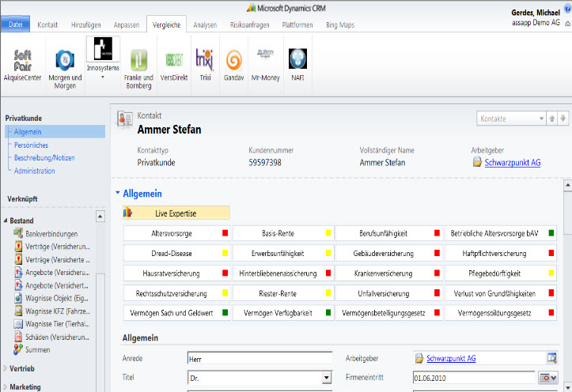Screen dimensions: 572x392
Task: Click the Anrede input field
Action: [259, 359]
